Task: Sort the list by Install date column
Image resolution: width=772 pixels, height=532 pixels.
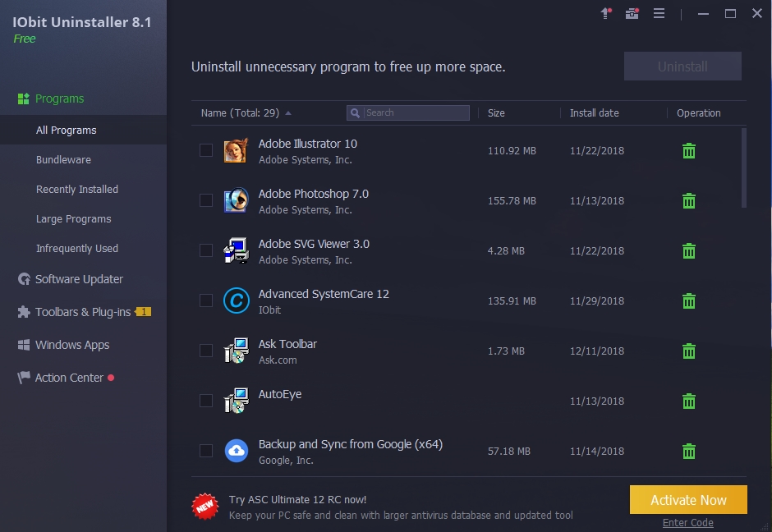Action: click(x=595, y=112)
